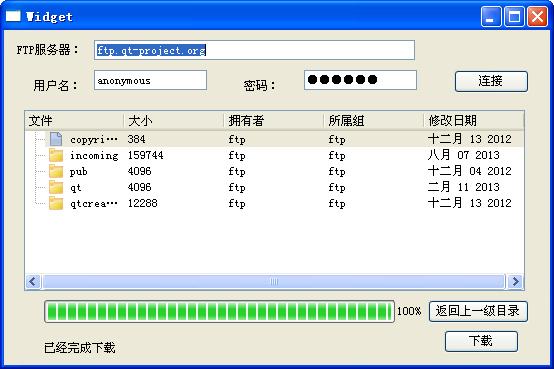Screen dimensions: 554x369
Task: Focus the 密码 password field
Action: [x=360, y=80]
